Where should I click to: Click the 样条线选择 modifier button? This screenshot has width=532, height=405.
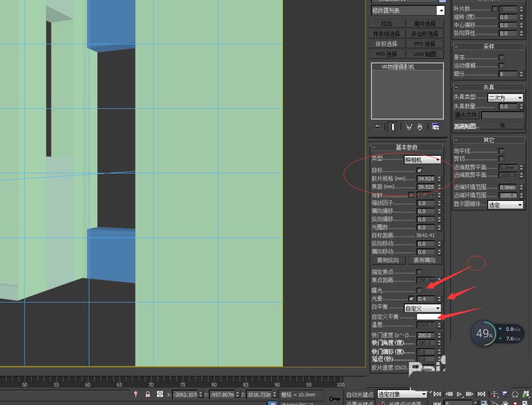tap(387, 34)
